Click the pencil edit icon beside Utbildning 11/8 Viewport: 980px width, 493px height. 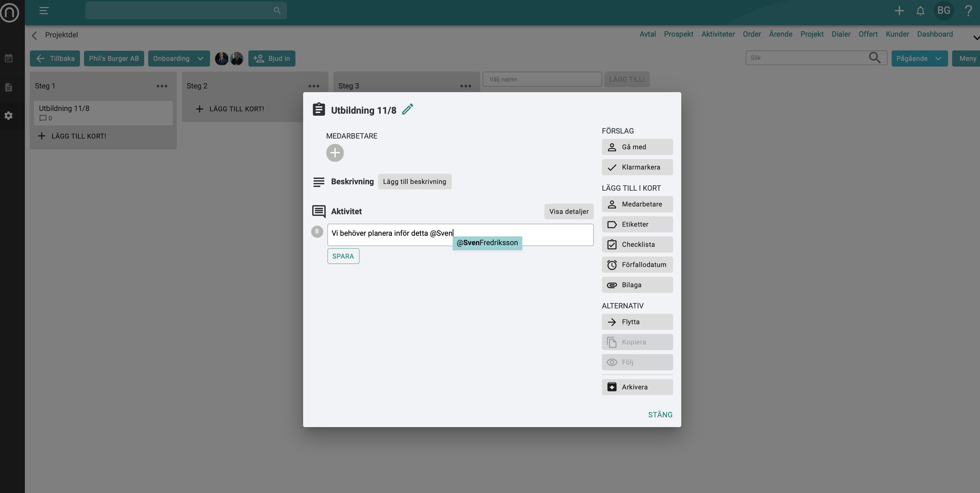click(x=407, y=110)
